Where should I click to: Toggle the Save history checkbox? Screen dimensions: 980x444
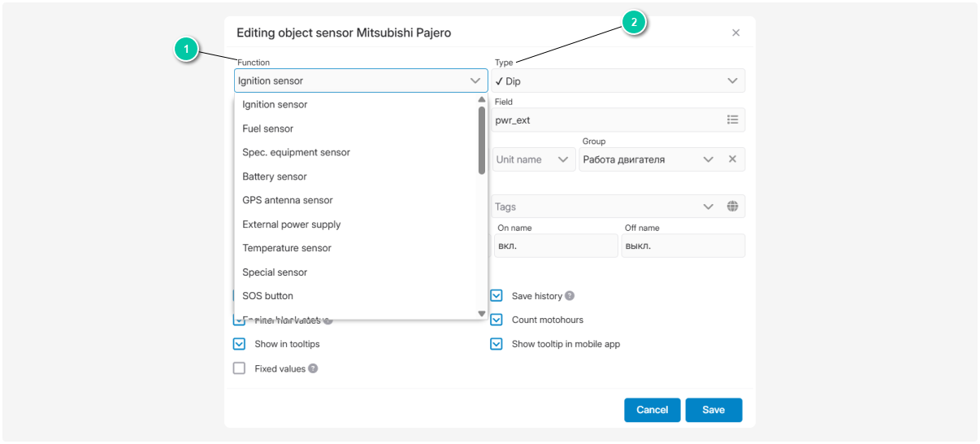pos(497,296)
